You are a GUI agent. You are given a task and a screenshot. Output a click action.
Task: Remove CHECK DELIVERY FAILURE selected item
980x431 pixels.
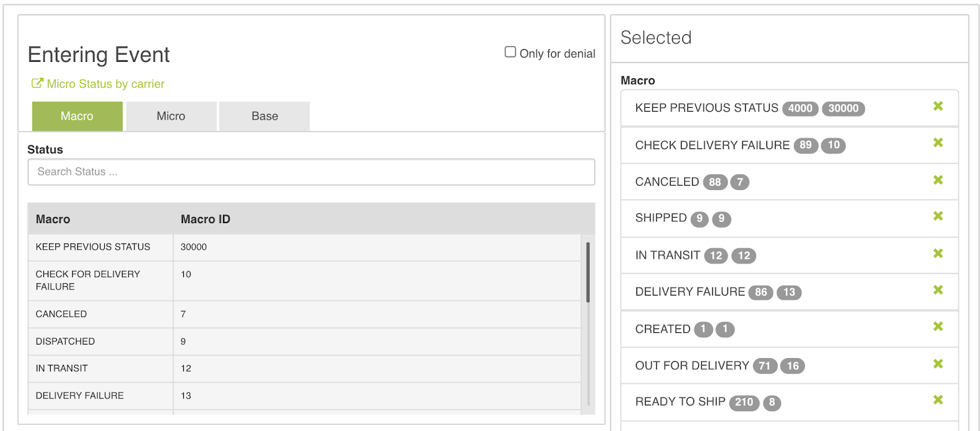pos(938,143)
